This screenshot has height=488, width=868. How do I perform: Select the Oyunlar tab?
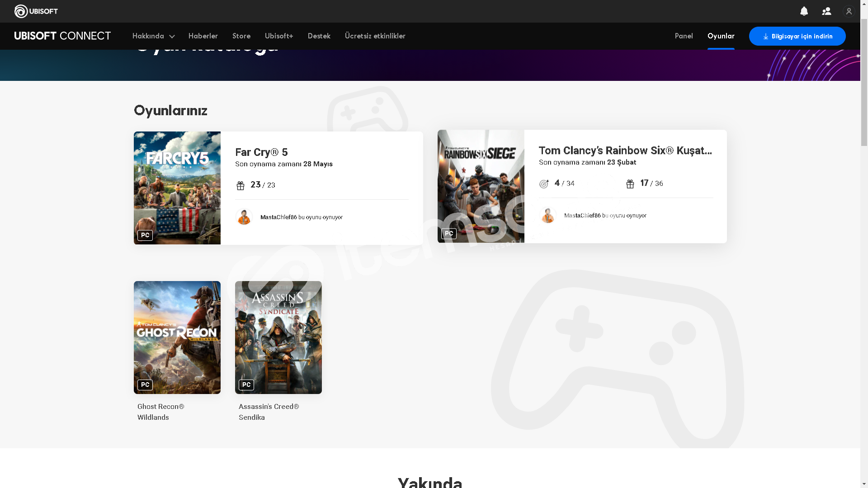point(721,36)
